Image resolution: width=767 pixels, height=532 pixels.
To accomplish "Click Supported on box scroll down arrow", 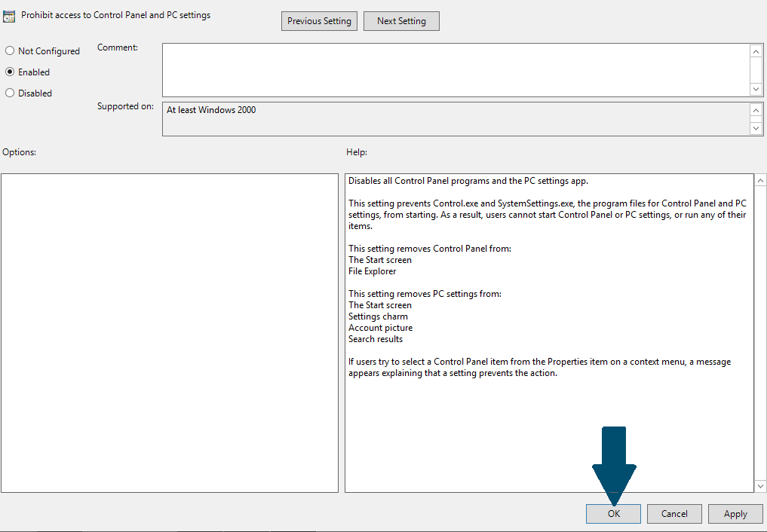I will [x=756, y=128].
